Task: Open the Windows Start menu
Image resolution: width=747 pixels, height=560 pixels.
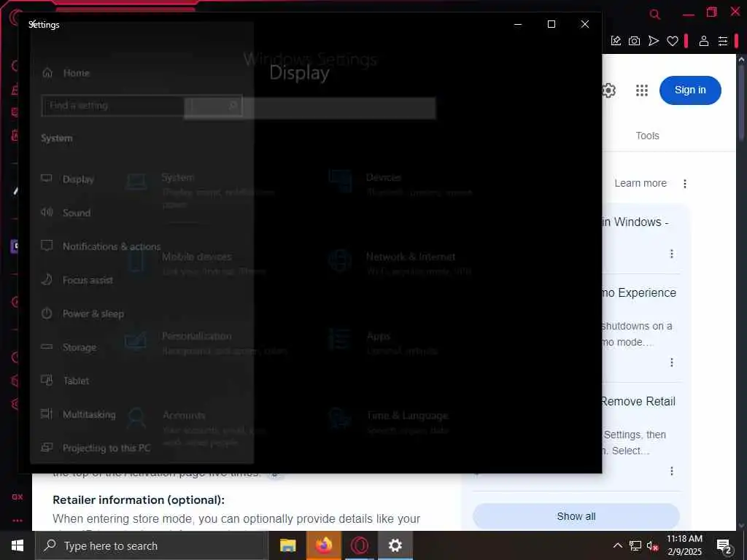Action: 18,545
